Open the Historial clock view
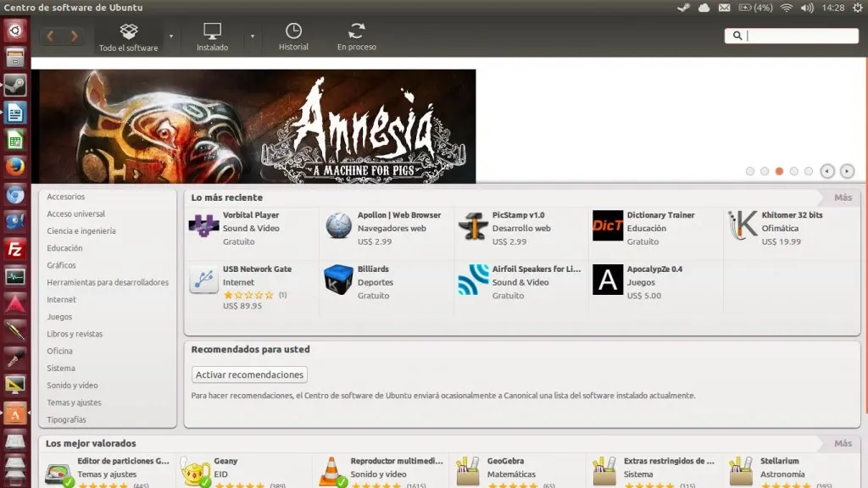The image size is (868, 488). coord(293,37)
